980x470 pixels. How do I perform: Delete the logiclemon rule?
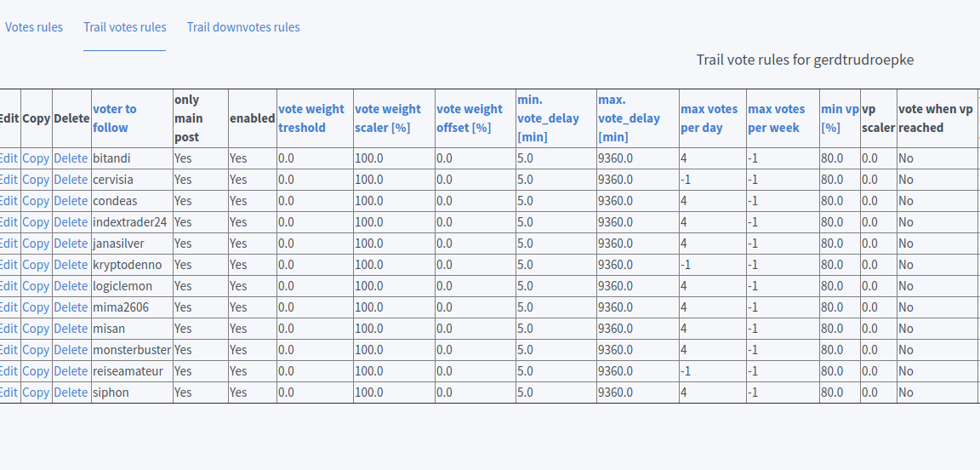point(71,286)
